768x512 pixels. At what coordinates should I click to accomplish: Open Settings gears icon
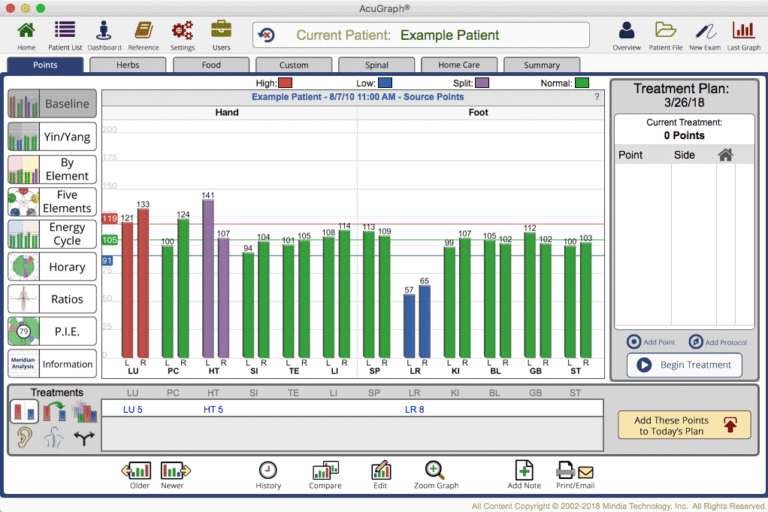182,30
